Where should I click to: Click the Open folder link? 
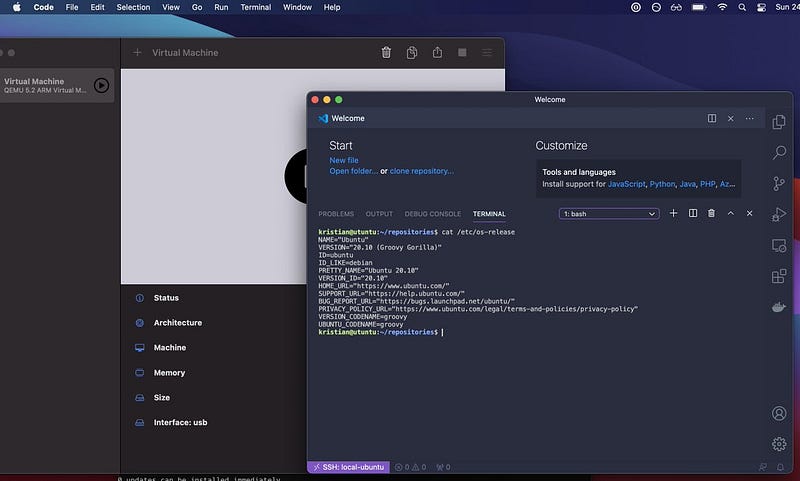coord(354,171)
